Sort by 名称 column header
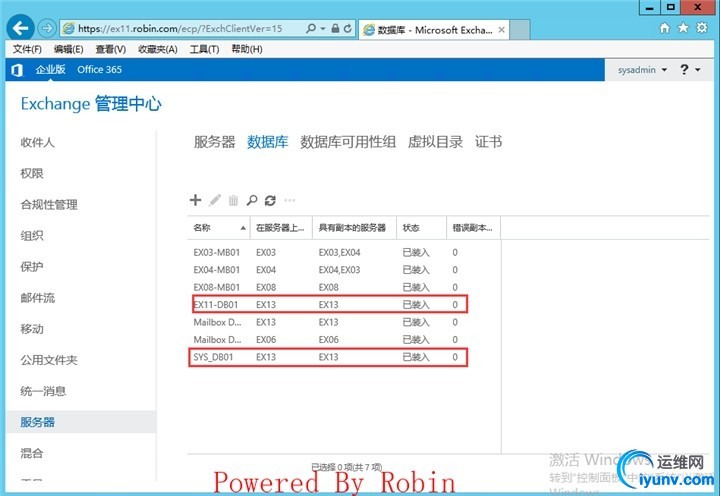The height and width of the screenshot is (496, 720). point(219,228)
